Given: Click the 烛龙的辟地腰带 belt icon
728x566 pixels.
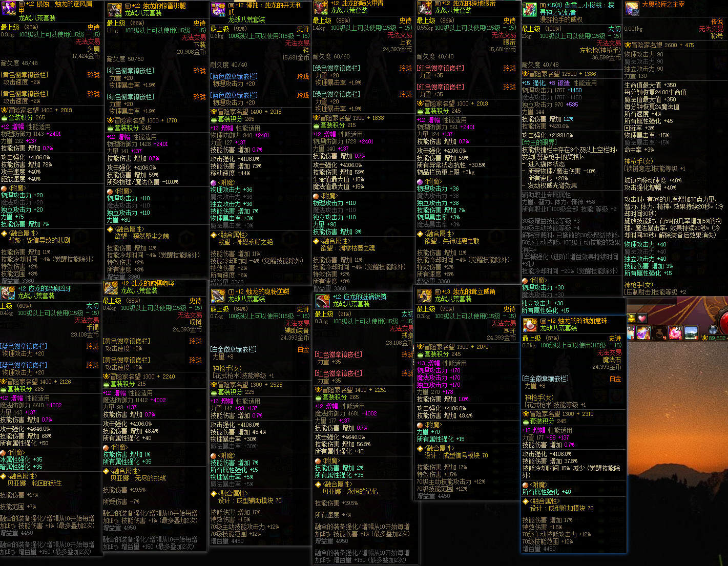Looking at the screenshot, I should [425, 7].
